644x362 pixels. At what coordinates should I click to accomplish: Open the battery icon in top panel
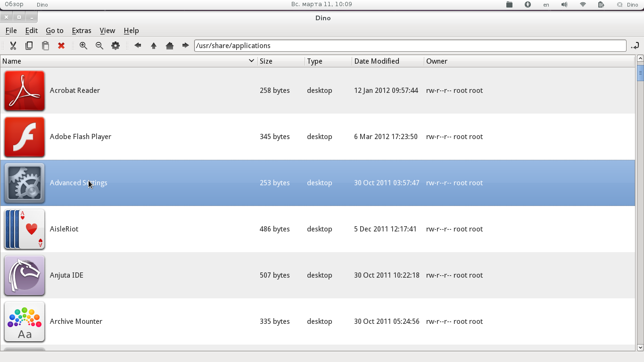pos(601,5)
